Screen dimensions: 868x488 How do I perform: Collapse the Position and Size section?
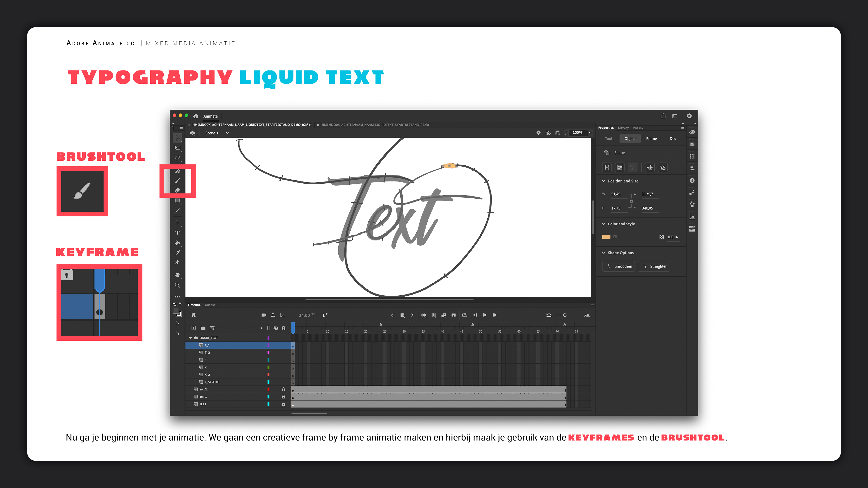[x=604, y=181]
